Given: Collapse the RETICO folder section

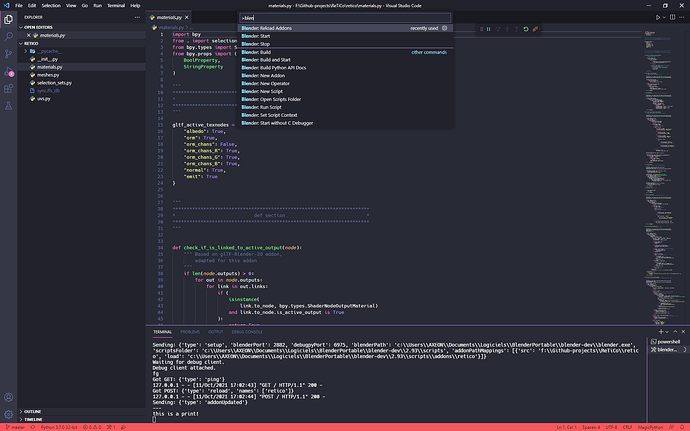Looking at the screenshot, I should (82, 44).
